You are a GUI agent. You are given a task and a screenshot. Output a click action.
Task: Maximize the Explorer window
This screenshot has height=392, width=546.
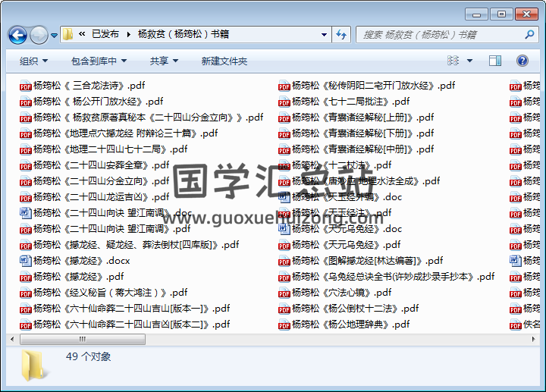[x=501, y=14]
